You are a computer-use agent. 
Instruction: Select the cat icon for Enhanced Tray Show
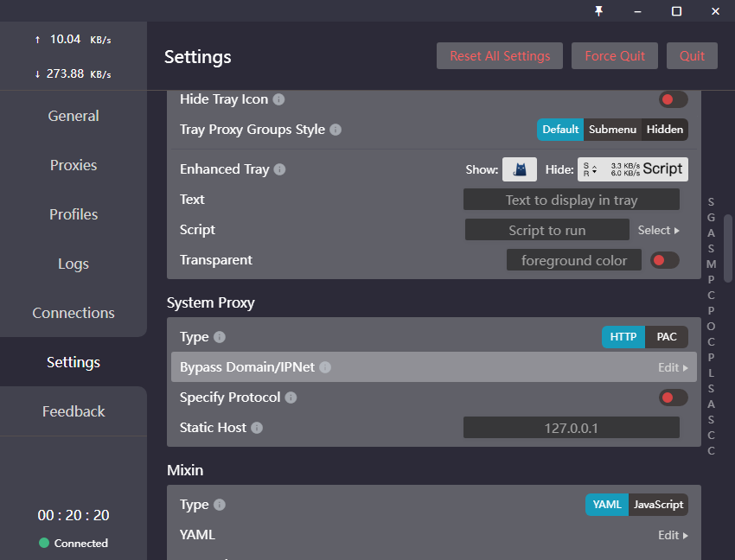520,169
